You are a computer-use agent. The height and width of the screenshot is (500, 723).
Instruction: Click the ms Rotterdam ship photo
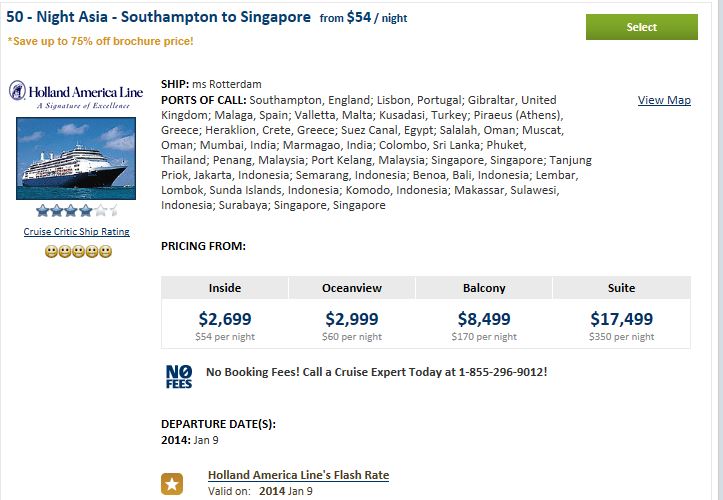coord(76,158)
